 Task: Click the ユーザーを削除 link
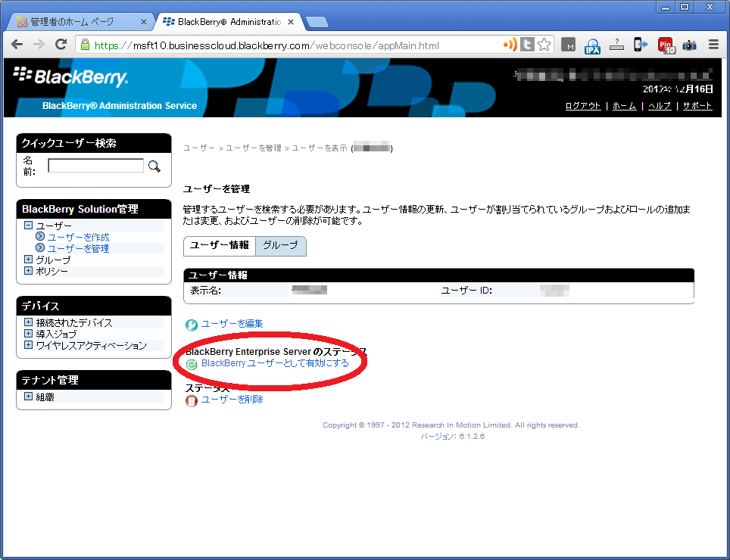pos(232,400)
